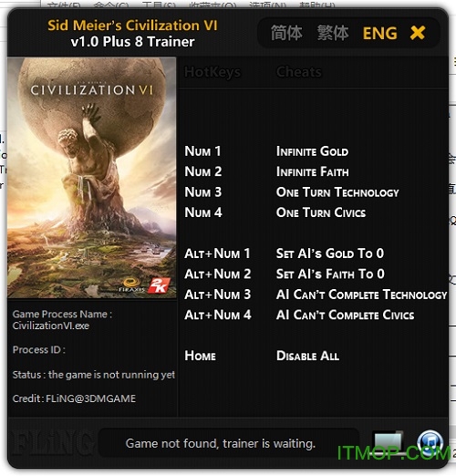Activate Set AI's Gold To 0
The width and height of the screenshot is (456, 476).
[330, 254]
